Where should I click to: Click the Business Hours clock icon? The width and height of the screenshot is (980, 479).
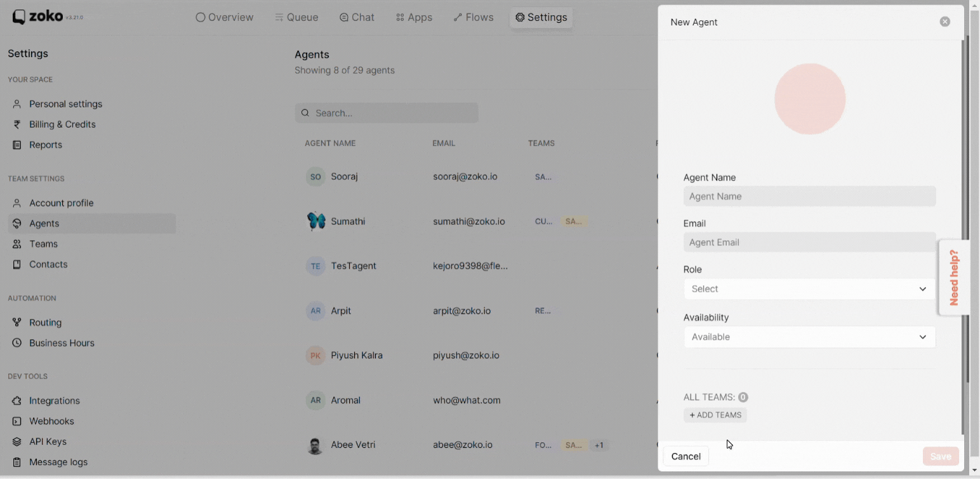tap(17, 343)
